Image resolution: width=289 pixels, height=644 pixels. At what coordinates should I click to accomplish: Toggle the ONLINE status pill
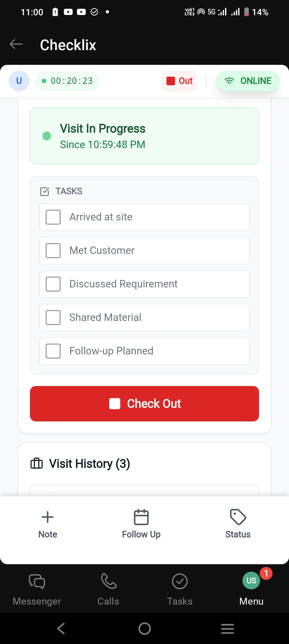click(248, 81)
